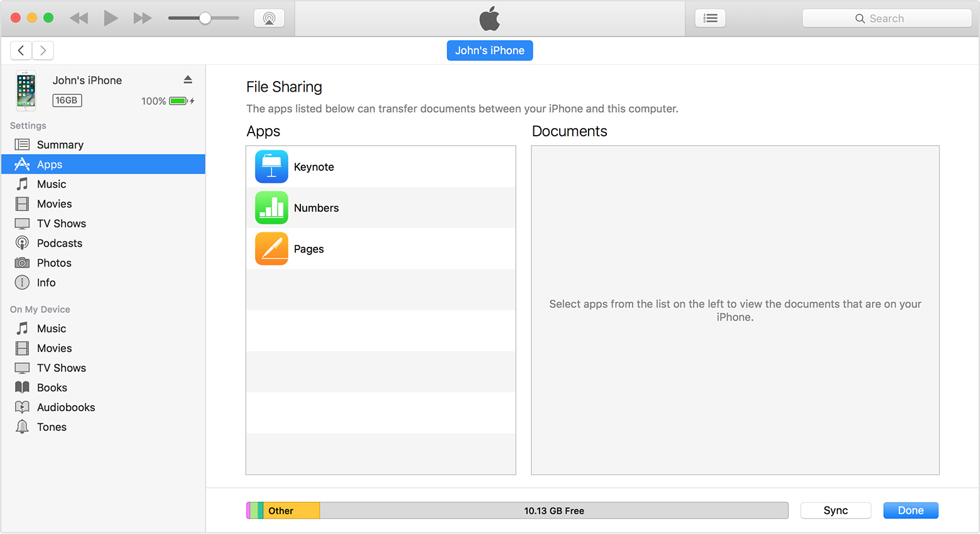Open TV Shows under On My Device
Image resolution: width=980 pixels, height=534 pixels.
tap(103, 368)
